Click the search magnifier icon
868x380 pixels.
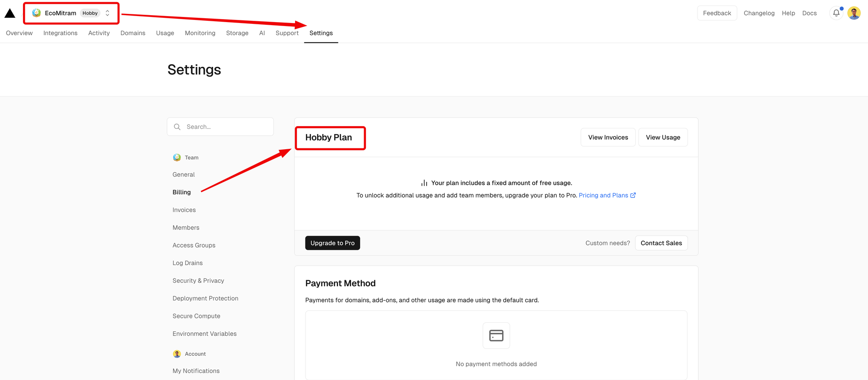177,127
